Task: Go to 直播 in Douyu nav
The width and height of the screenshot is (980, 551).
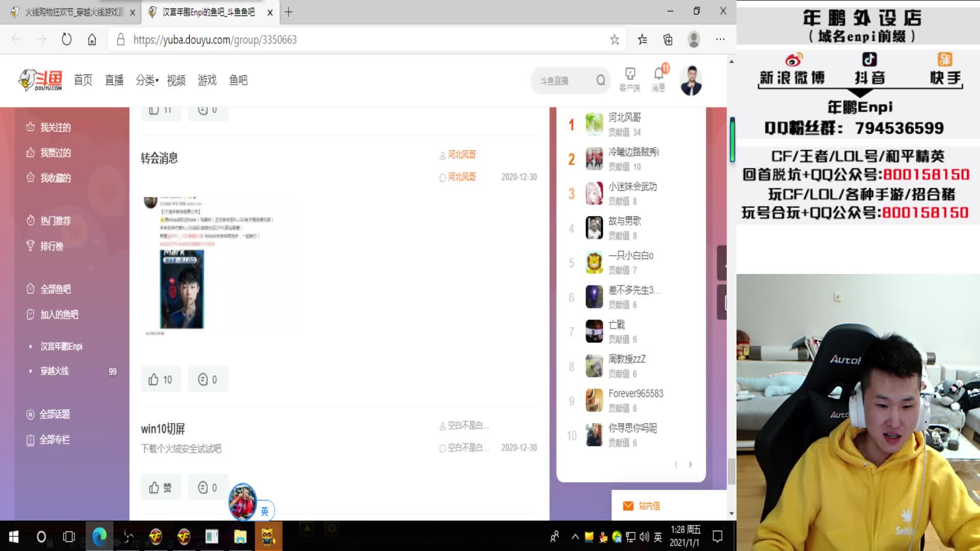Action: [x=114, y=80]
